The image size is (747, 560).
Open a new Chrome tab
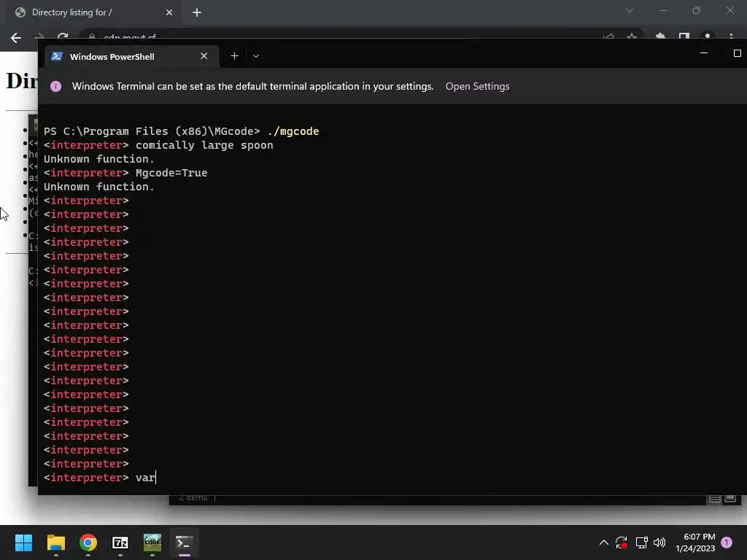click(197, 12)
